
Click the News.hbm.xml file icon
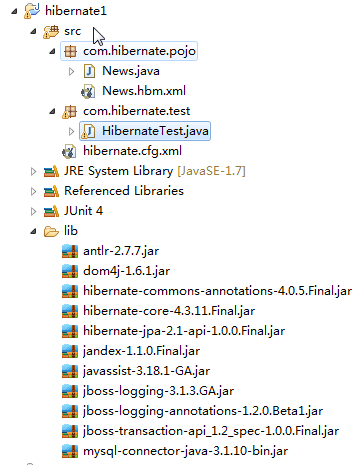coord(88,91)
